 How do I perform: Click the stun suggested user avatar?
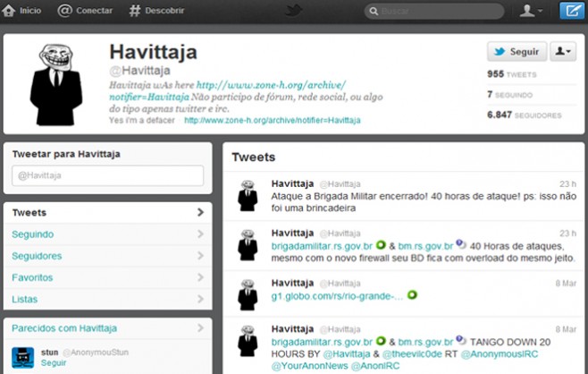[x=24, y=357]
